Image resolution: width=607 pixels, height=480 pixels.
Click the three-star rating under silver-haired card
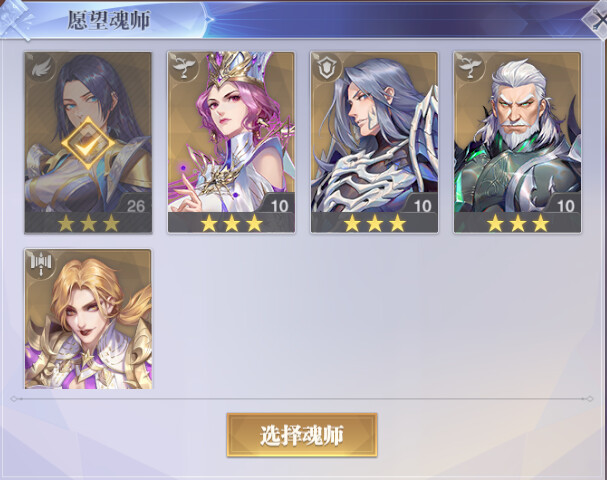[374, 223]
